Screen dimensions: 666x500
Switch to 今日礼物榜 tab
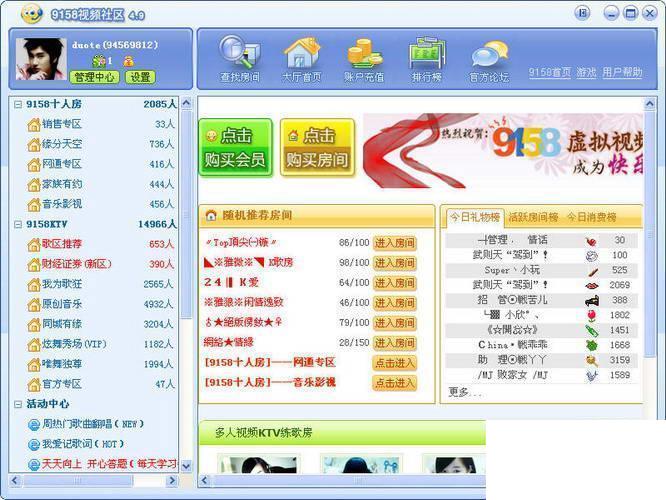coord(474,218)
